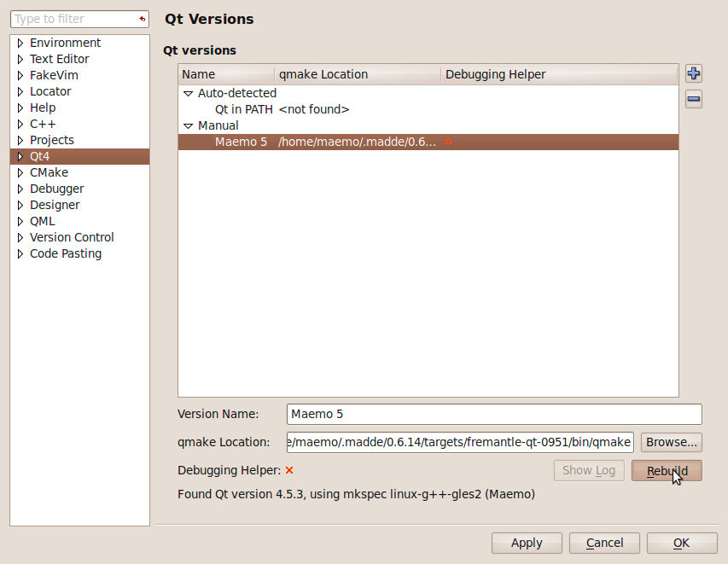Expand the Text Editor category
Viewport: 728px width, 564px height.
tap(20, 59)
